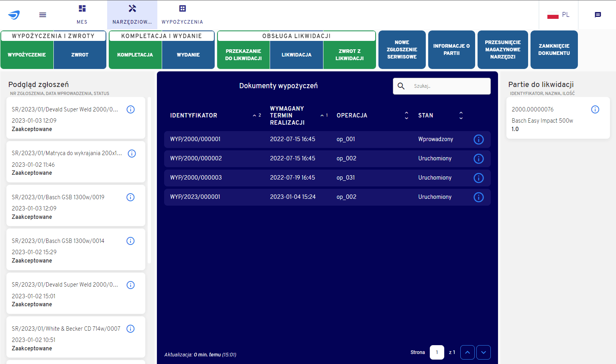Screen dimensions: 616x364
Task: Click the grid icon above WYPOŻYCZENIA label
Action: coord(183,8)
